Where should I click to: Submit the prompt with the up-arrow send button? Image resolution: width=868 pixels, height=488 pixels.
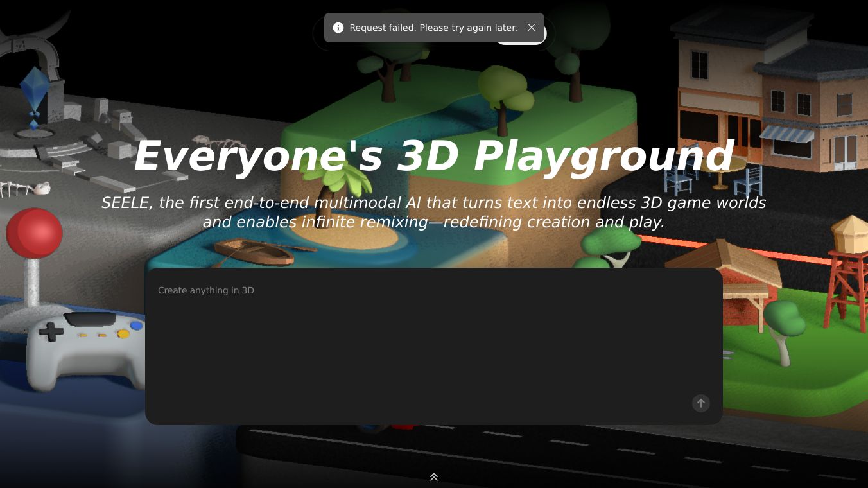(x=701, y=403)
